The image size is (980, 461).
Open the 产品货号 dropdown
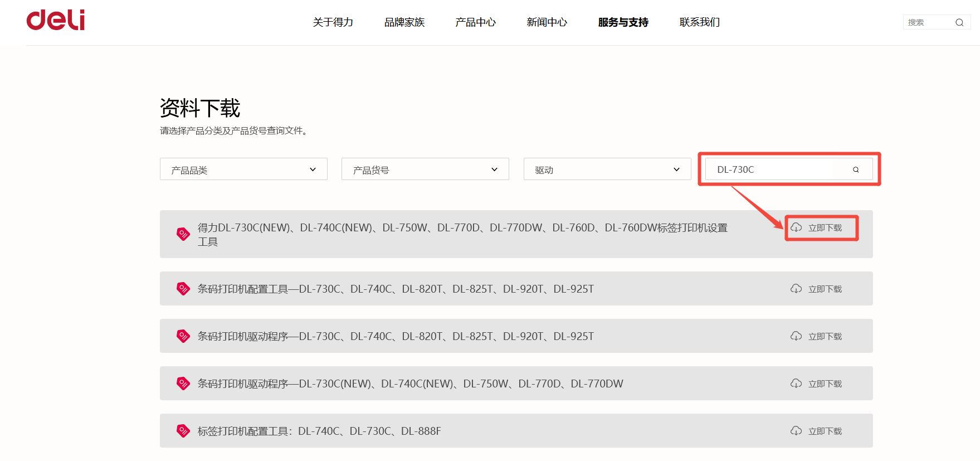click(425, 169)
